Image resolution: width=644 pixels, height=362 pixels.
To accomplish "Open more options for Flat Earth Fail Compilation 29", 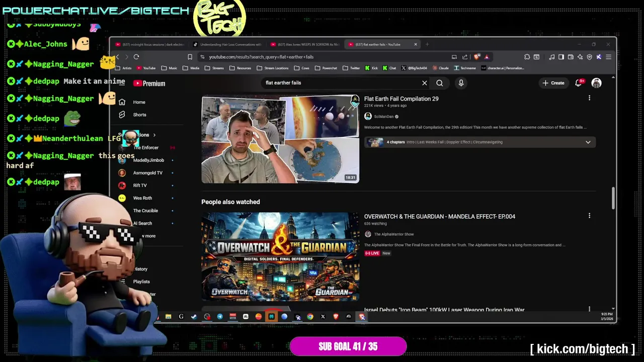I will [x=589, y=98].
